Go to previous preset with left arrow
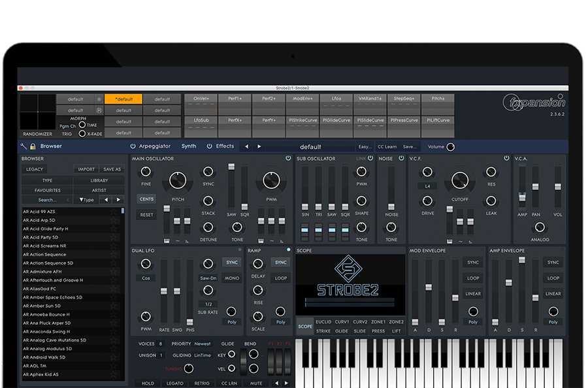588x388 pixels. point(246,146)
